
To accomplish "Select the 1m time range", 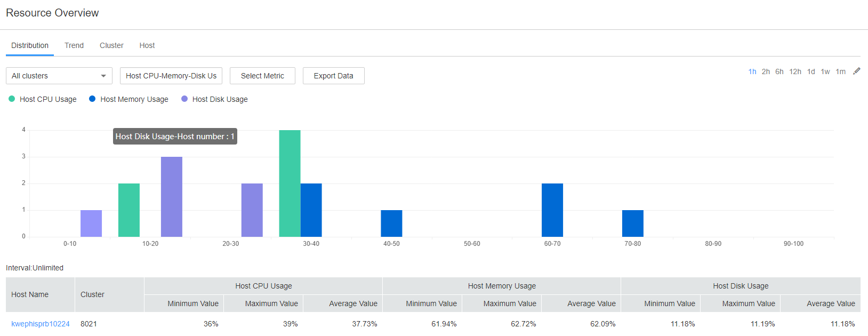I will (x=841, y=71).
